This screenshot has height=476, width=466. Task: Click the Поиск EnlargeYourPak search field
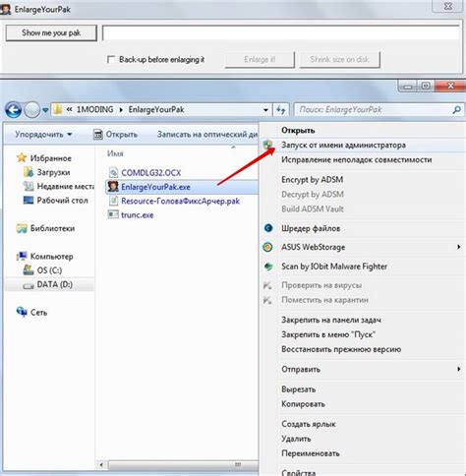click(x=375, y=110)
